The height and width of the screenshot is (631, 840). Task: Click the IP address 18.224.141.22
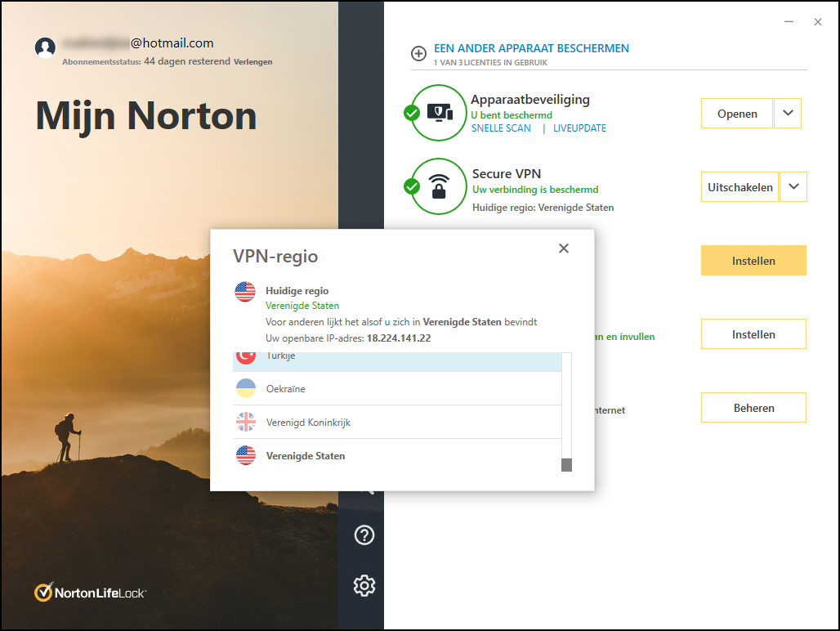pos(399,338)
